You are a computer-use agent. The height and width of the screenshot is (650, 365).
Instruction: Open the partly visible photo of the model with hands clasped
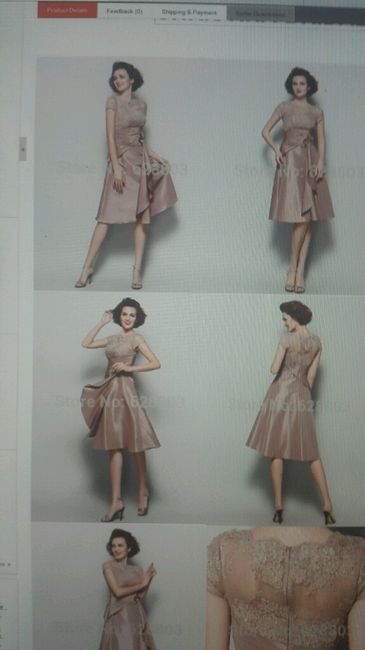[x=119, y=586]
